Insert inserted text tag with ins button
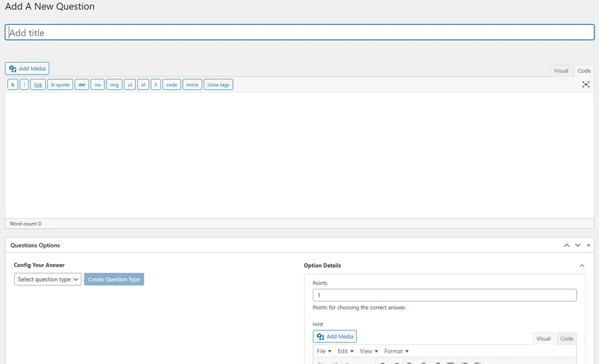599x364 pixels. click(x=98, y=85)
